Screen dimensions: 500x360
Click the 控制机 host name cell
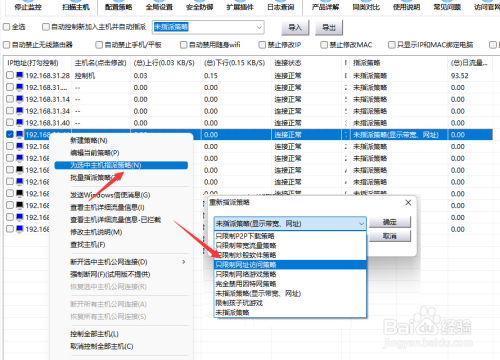(x=85, y=76)
